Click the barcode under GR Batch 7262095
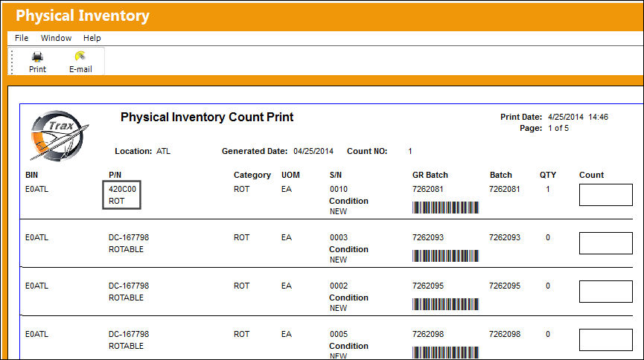The width and height of the screenshot is (644, 360). point(446,304)
